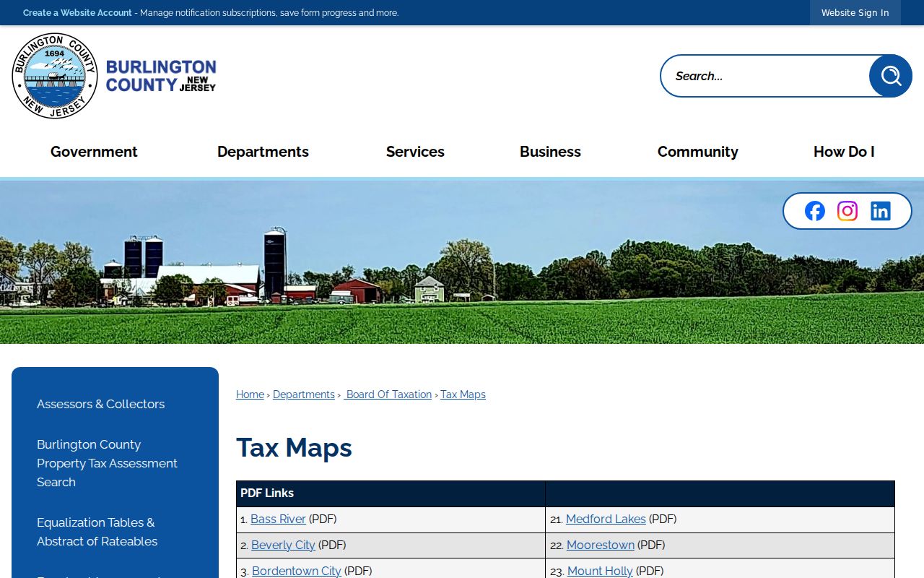Open the Mount Holly PDF link
924x578 pixels.
(600, 571)
